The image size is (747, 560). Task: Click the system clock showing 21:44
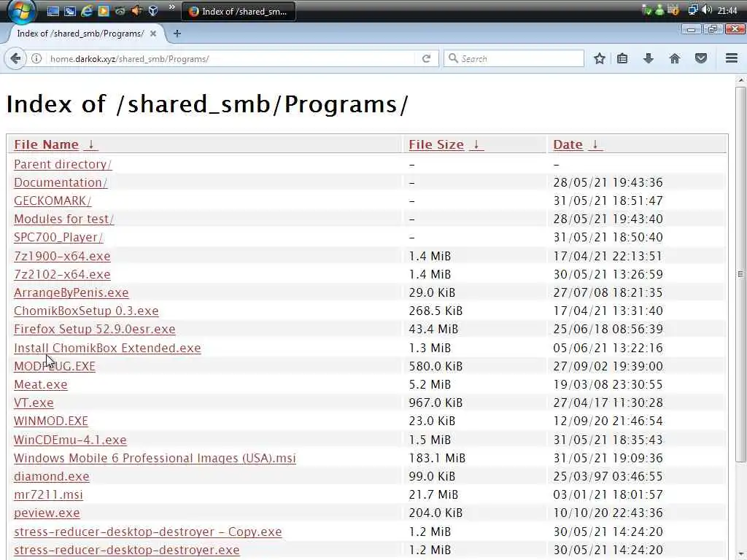click(x=727, y=10)
